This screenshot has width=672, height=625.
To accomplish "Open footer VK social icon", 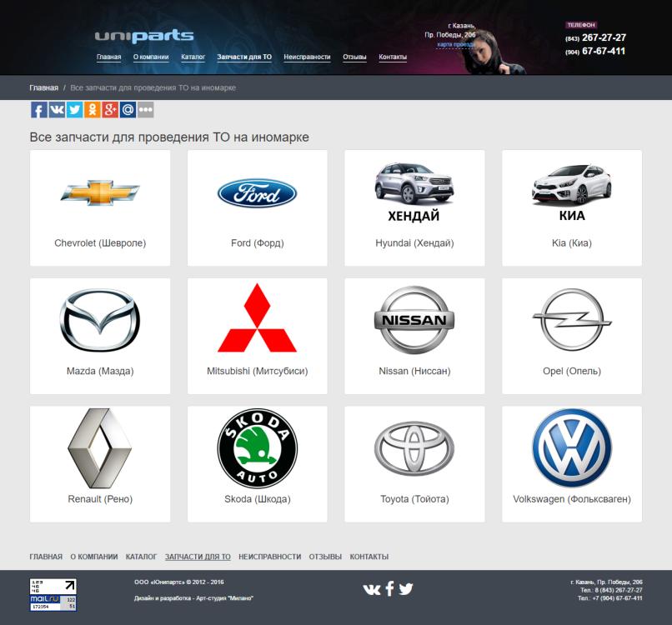I will tap(372, 588).
